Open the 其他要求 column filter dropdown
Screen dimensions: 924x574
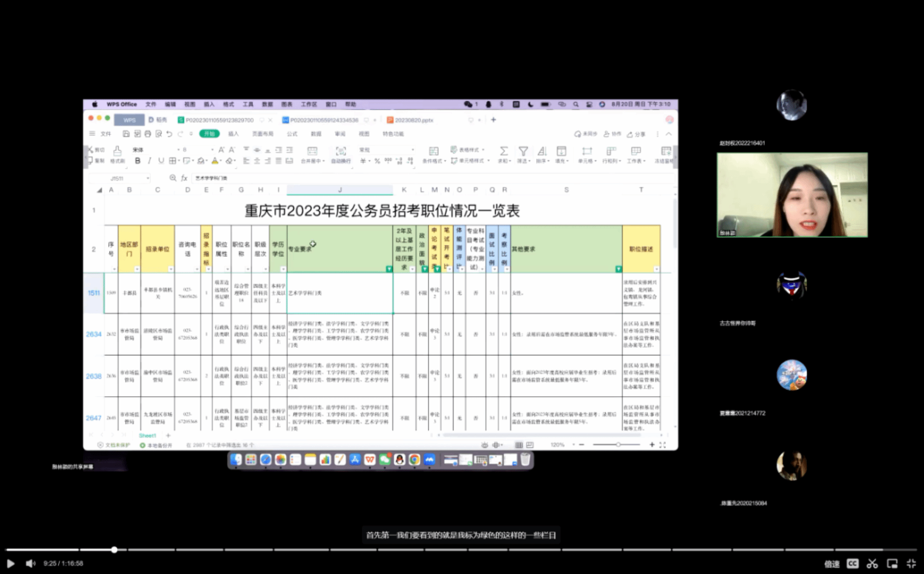point(618,269)
